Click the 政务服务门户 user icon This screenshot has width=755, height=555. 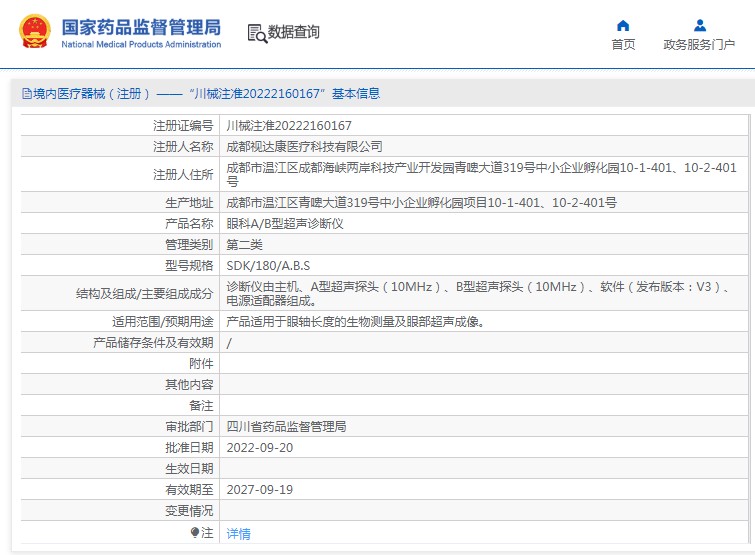[700, 25]
